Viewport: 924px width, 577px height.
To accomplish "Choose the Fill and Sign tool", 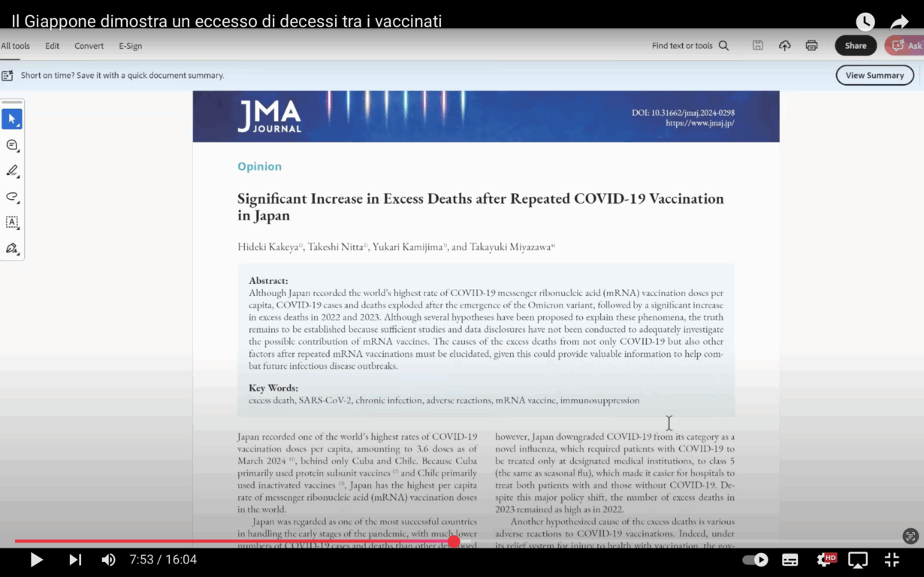I will tap(12, 248).
